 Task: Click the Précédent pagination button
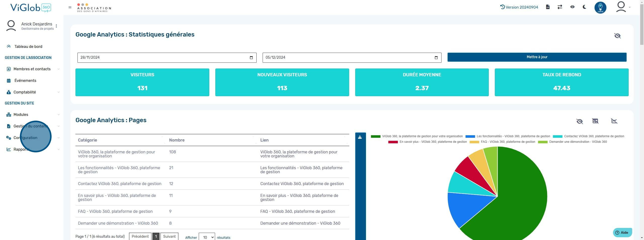tap(140, 236)
